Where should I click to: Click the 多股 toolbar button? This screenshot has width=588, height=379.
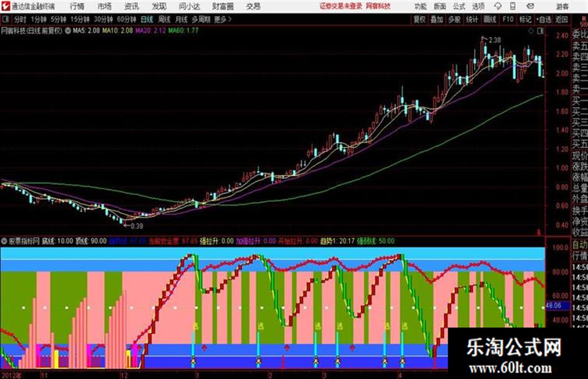pos(454,19)
